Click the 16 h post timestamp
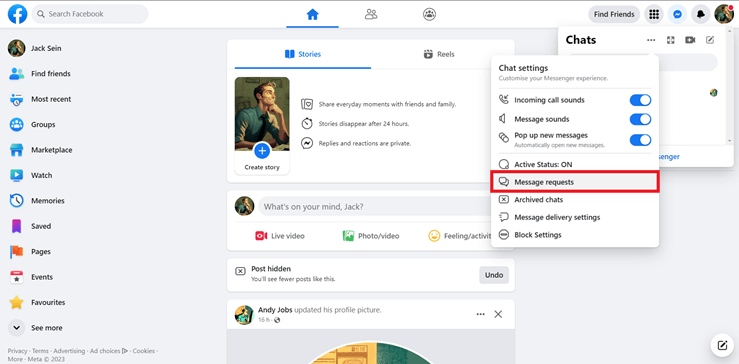 tap(265, 320)
